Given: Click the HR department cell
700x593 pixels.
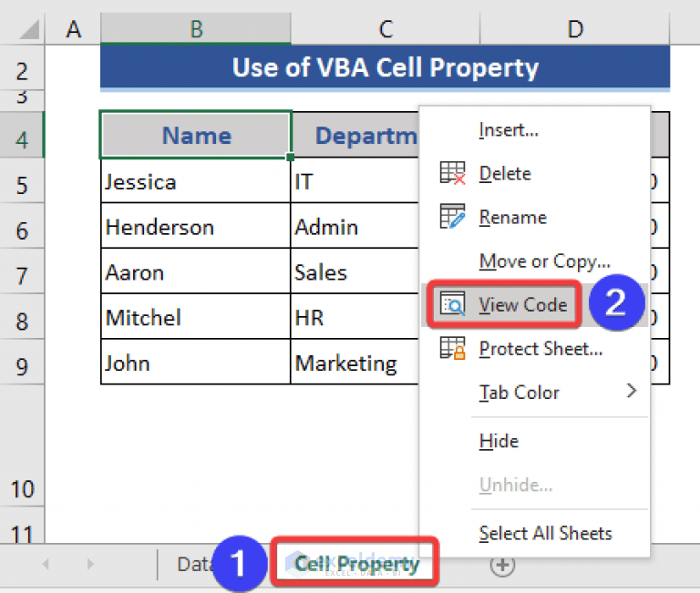Looking at the screenshot, I should [355, 316].
